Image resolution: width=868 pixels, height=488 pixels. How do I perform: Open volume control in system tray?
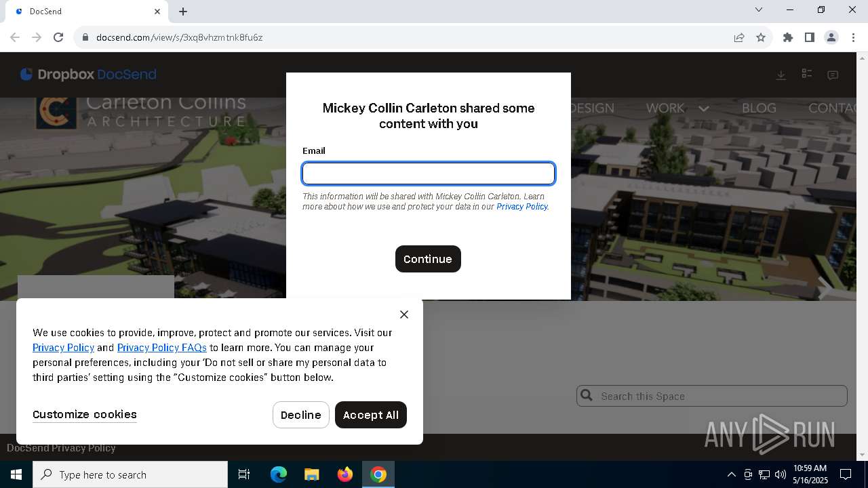click(x=781, y=474)
